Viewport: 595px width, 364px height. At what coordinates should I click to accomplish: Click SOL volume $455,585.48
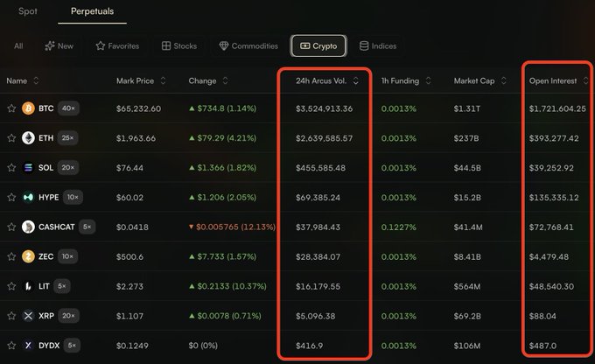click(320, 168)
